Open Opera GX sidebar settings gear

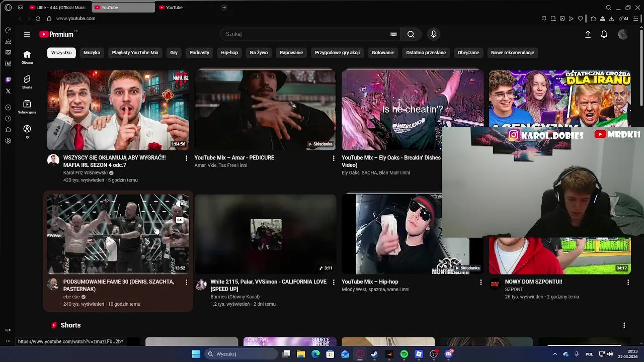click(8, 141)
